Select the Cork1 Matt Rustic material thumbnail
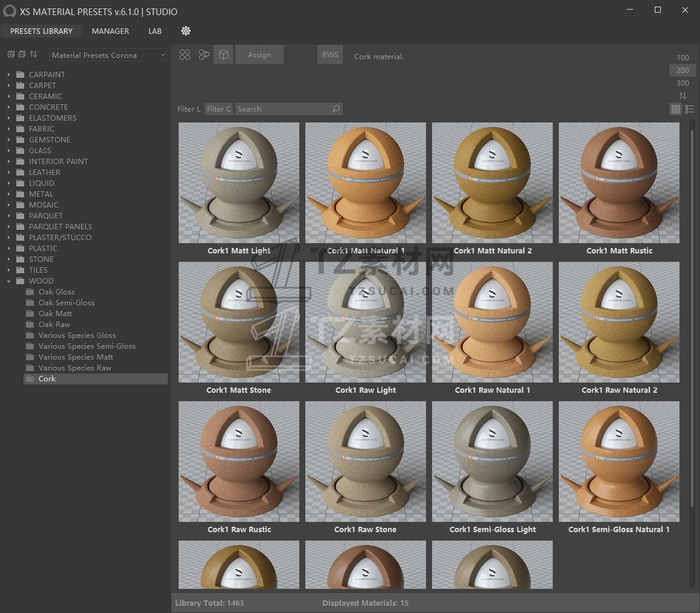 point(619,183)
